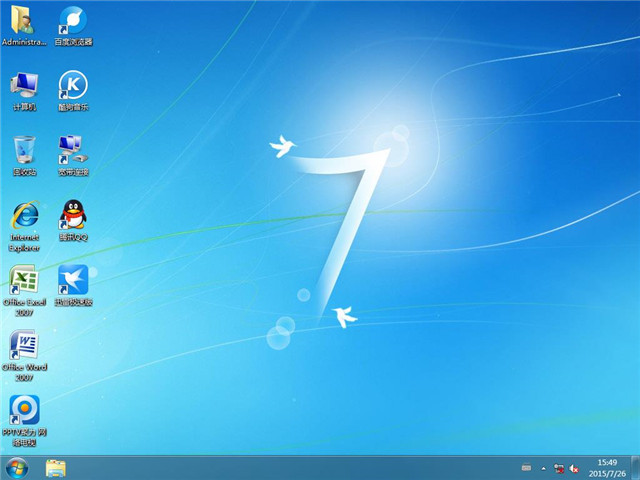This screenshot has width=640, height=480.
Task: Select the PPTV网络电视 shortcut icon
Action: [24, 421]
